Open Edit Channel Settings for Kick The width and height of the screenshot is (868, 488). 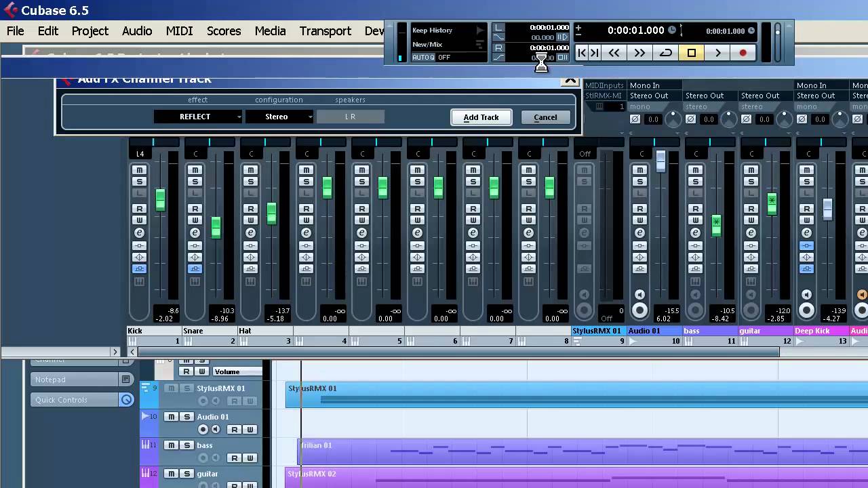[139, 232]
